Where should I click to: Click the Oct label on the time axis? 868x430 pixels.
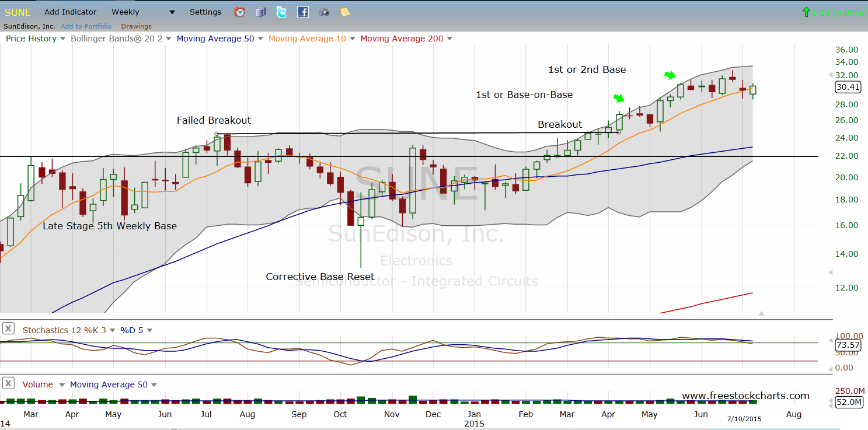340,414
